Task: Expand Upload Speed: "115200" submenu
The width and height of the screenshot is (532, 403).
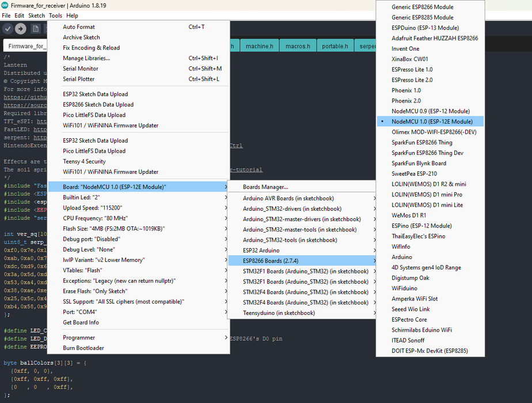Action: [x=139, y=208]
